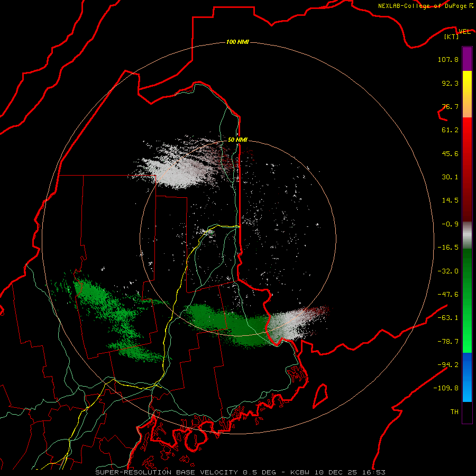Screen dimensions: 476x476
Task: Select the -0.9 scale value
Action: (x=450, y=224)
